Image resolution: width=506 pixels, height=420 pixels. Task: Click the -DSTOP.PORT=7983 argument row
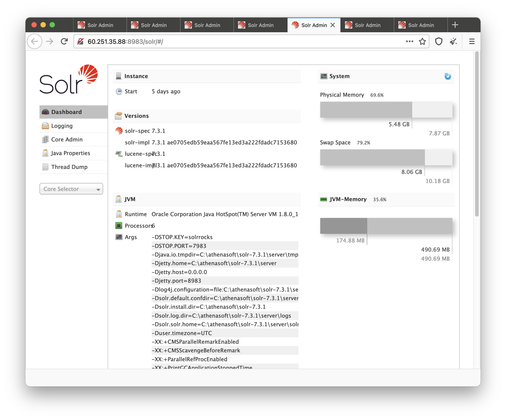(x=225, y=246)
